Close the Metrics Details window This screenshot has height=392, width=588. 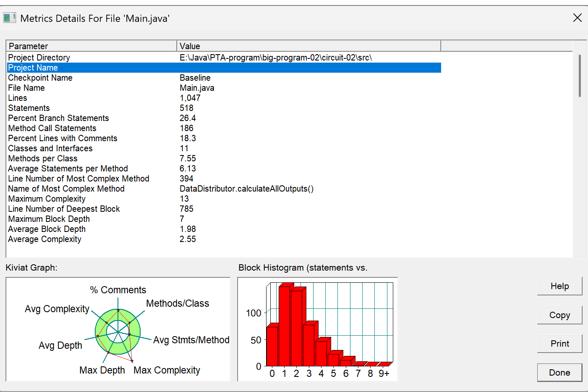click(578, 18)
